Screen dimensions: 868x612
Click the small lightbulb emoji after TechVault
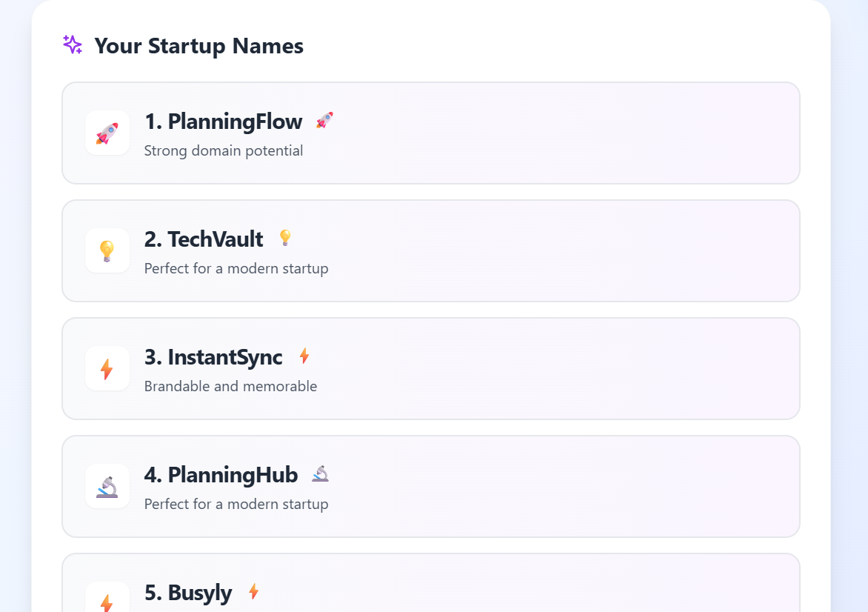[285, 239]
